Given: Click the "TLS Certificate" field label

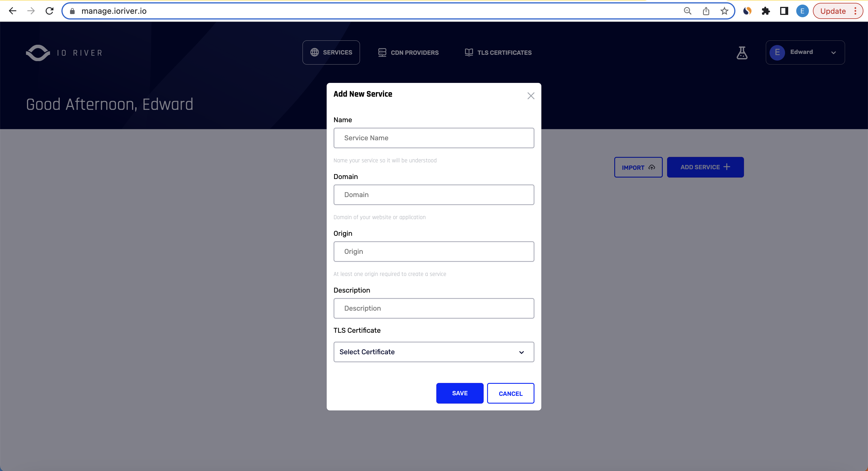Looking at the screenshot, I should [x=357, y=331].
